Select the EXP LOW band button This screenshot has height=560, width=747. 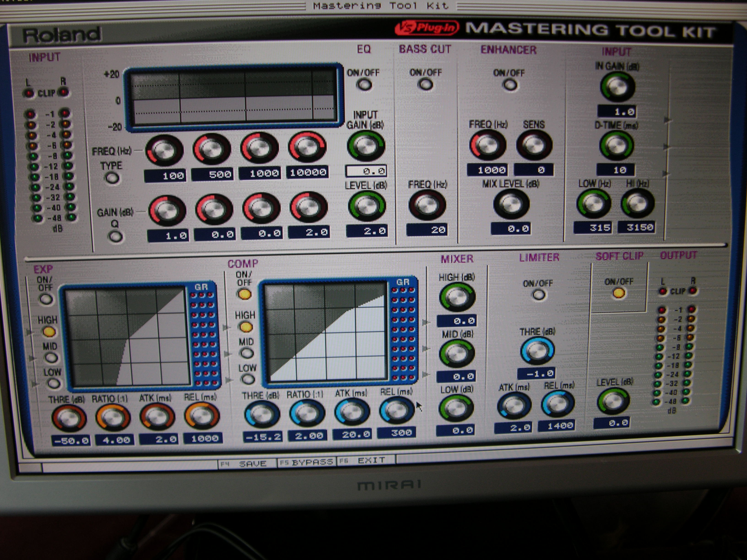tap(53, 383)
